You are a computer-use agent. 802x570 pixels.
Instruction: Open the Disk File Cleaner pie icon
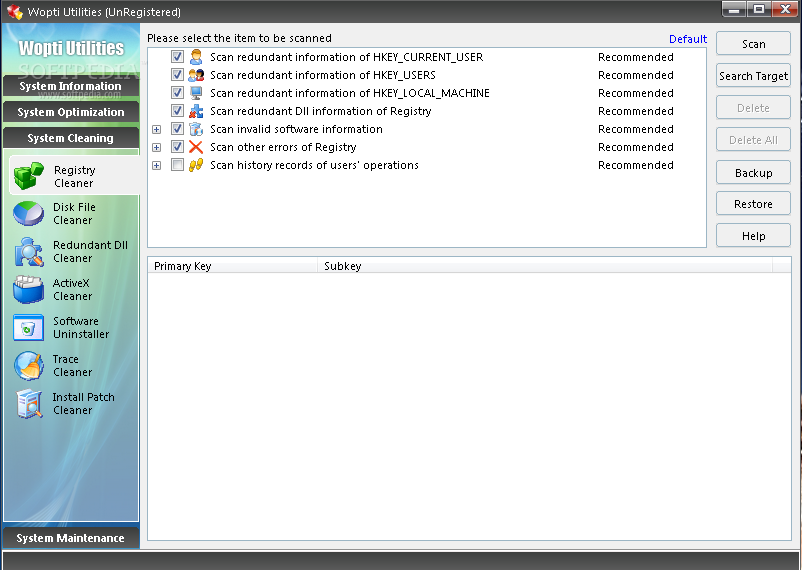coord(28,214)
